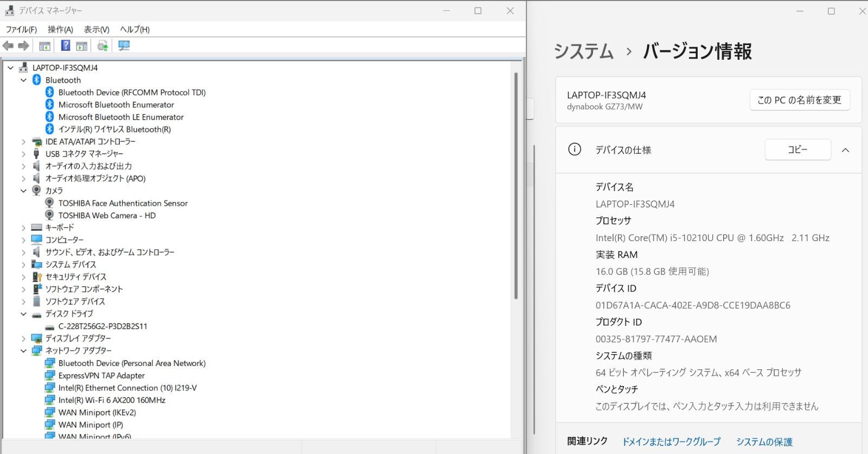This screenshot has width=868, height=454.
Task: Click the カメラ category webcam icon
Action: tap(36, 191)
